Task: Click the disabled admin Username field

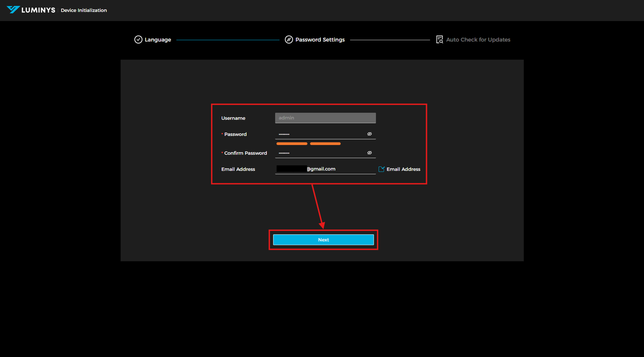Action: 325,118
